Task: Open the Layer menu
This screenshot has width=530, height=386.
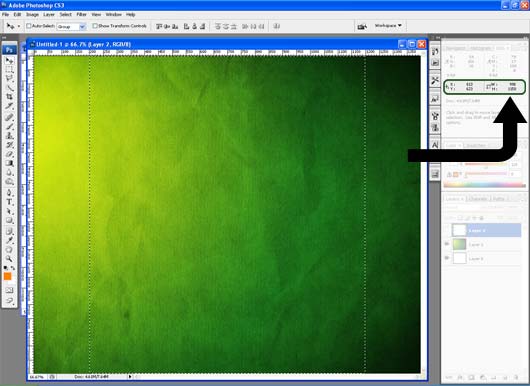Action: 49,15
